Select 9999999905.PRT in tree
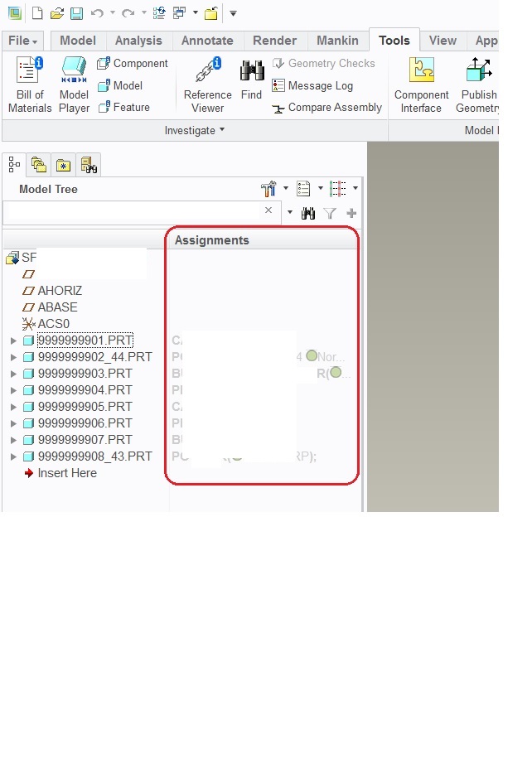Image resolution: width=532 pixels, height=768 pixels. click(79, 407)
